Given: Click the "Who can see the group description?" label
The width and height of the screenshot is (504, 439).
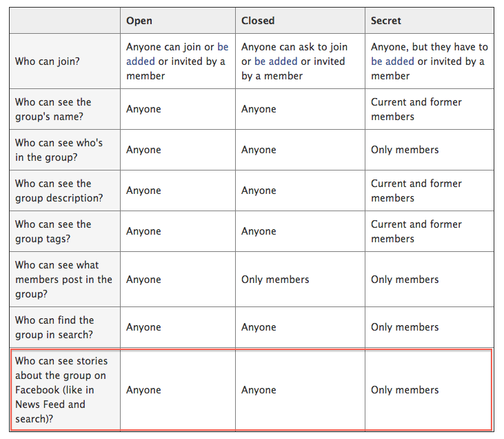Looking at the screenshot, I should coord(59,191).
